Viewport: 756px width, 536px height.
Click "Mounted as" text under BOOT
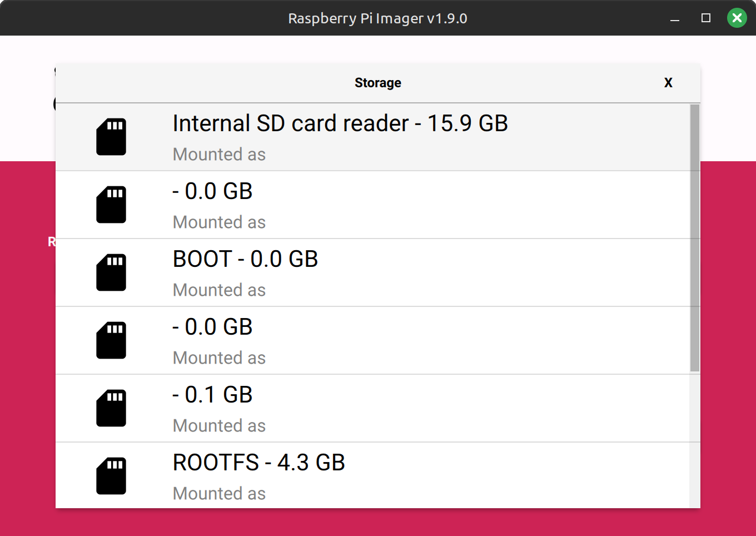[x=219, y=290]
